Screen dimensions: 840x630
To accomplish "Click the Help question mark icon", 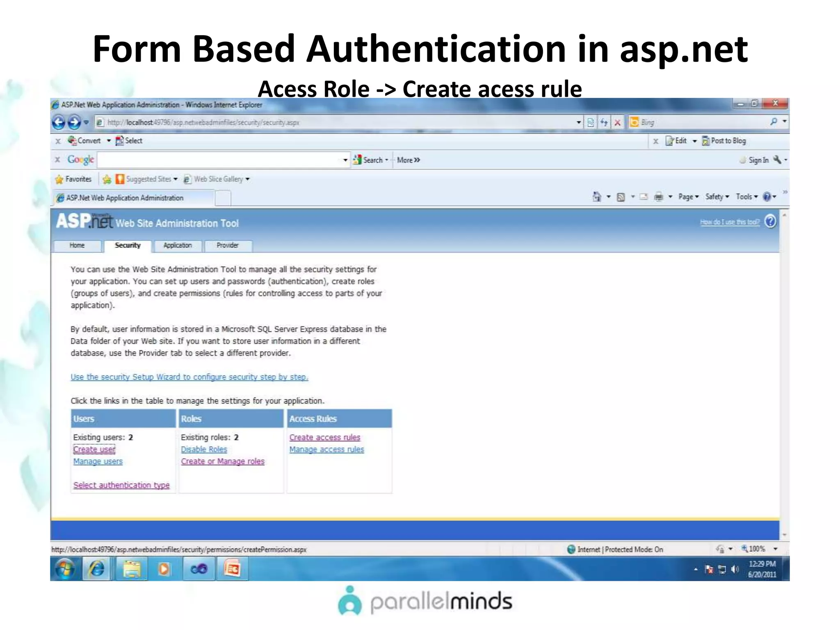I will (x=770, y=221).
